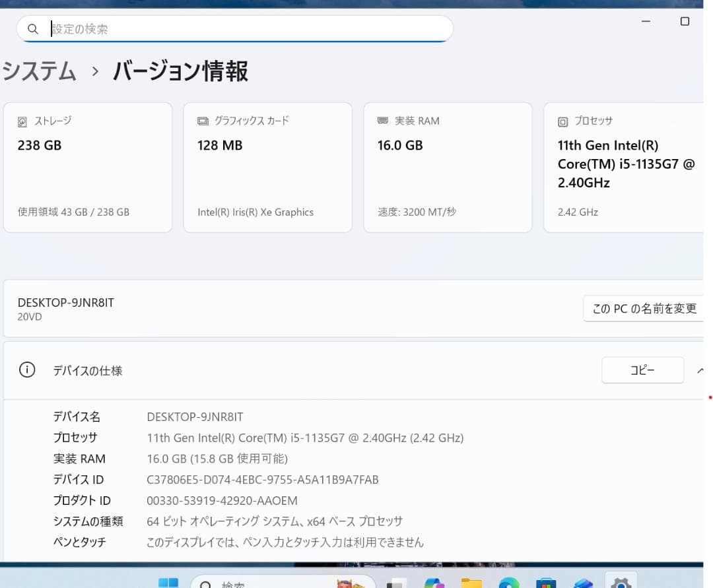713x588 pixels.
Task: Collapse the デバイスの仕様 section chevron
Action: [x=700, y=370]
